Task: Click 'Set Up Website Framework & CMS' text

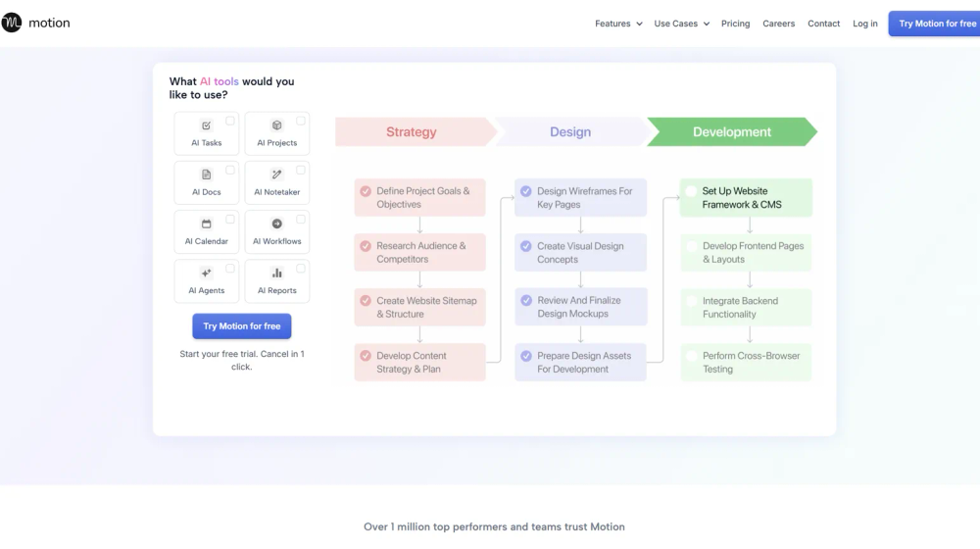Action: coord(741,198)
